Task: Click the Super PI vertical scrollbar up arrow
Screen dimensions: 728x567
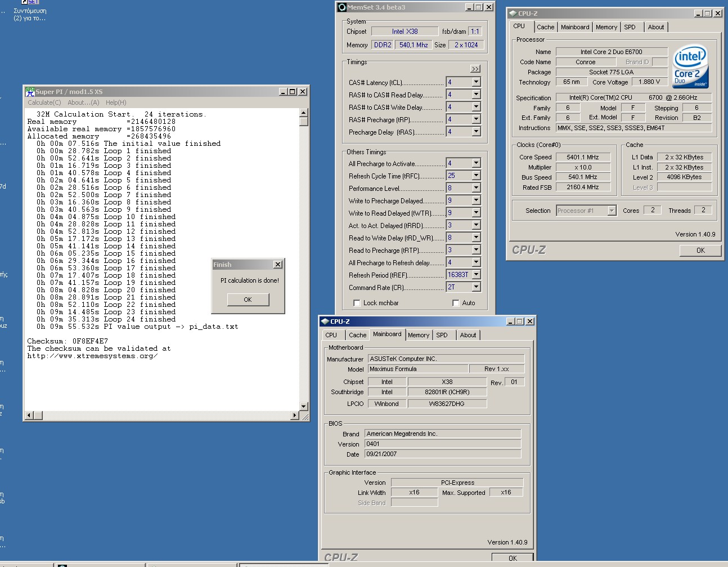Action: pyautogui.click(x=304, y=112)
